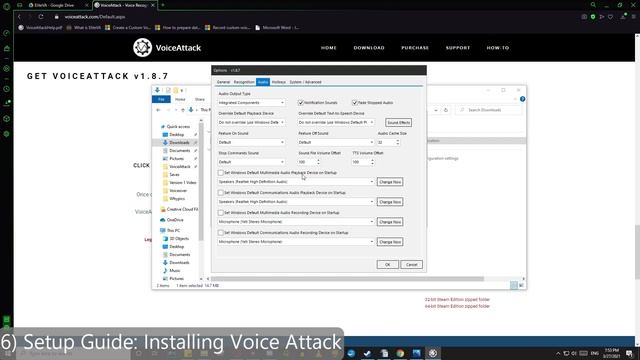Screen dimensions: 640x360
Task: Enable Set Default Multimedia Audio Recording Device checkbox
Action: click(x=221, y=213)
